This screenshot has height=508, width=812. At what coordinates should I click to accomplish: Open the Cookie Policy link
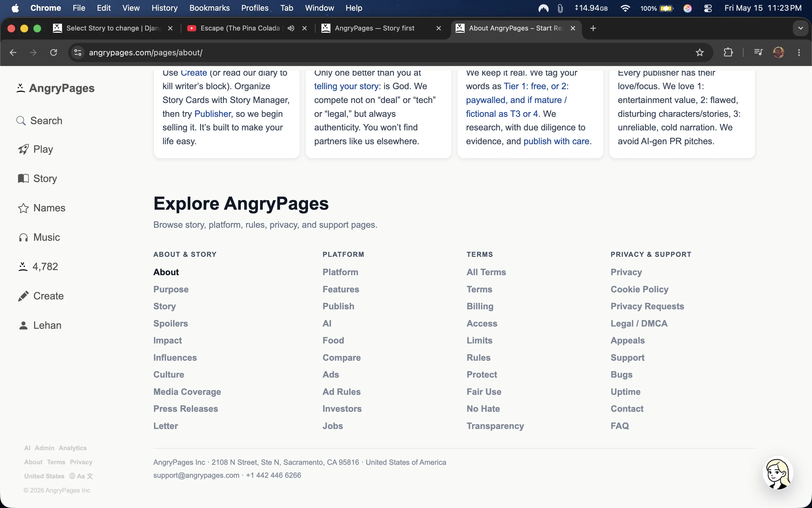pyautogui.click(x=639, y=289)
